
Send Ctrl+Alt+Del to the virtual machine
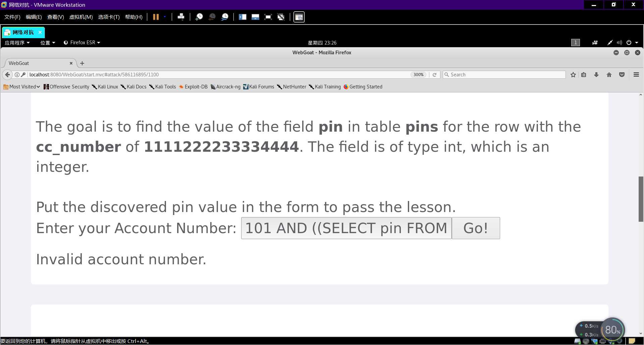pyautogui.click(x=181, y=17)
